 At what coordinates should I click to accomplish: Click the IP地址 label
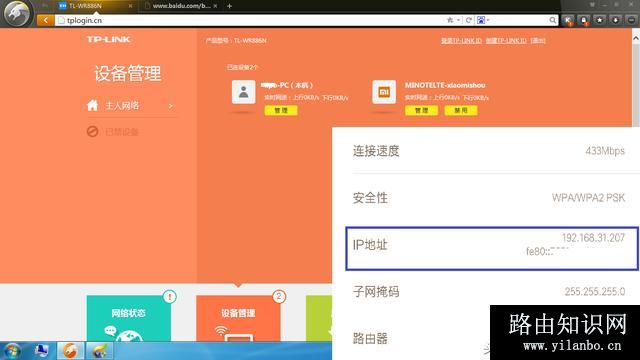pyautogui.click(x=370, y=245)
